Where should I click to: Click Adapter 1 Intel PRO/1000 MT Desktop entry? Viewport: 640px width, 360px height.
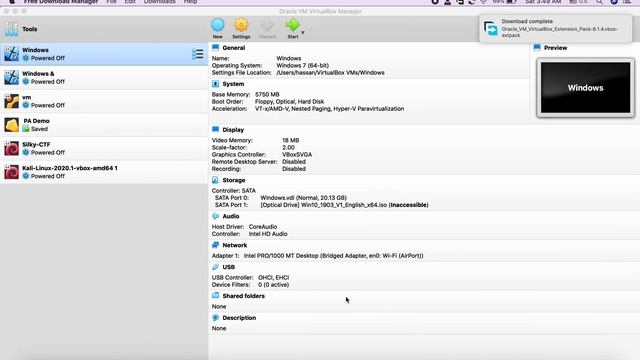pyautogui.click(x=333, y=256)
